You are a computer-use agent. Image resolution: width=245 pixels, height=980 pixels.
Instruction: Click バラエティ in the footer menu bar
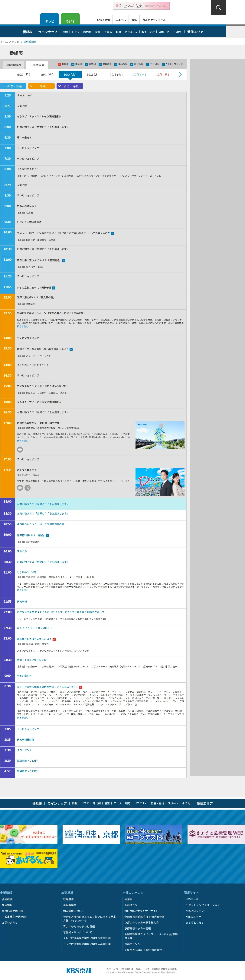point(140,804)
